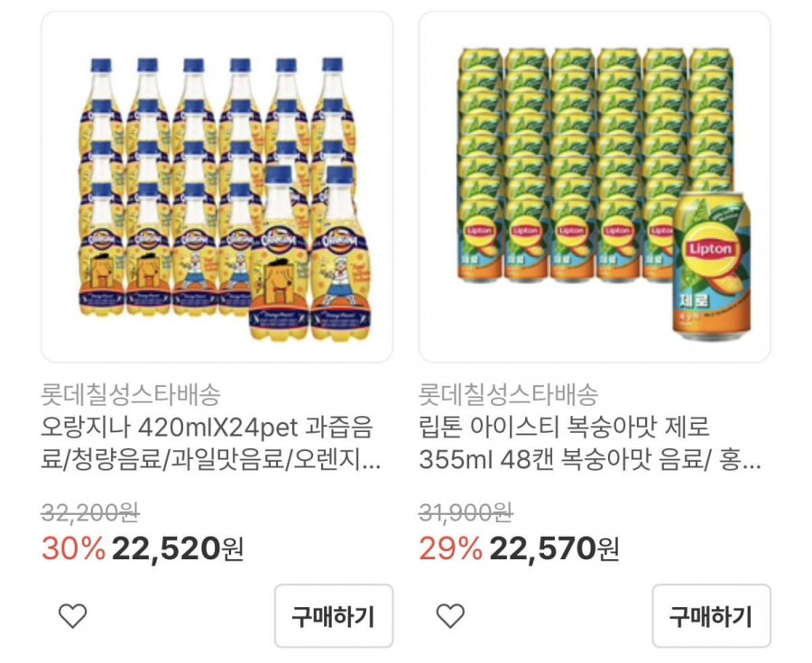Open the Lipton iced tea cans image
This screenshot has width=812, height=663.
(x=595, y=187)
